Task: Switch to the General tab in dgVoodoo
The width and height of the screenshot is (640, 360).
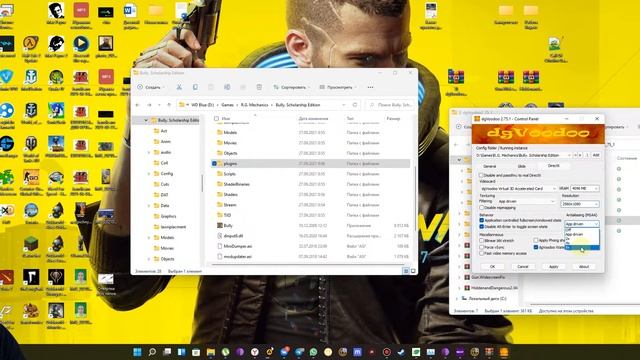Action: [489, 166]
